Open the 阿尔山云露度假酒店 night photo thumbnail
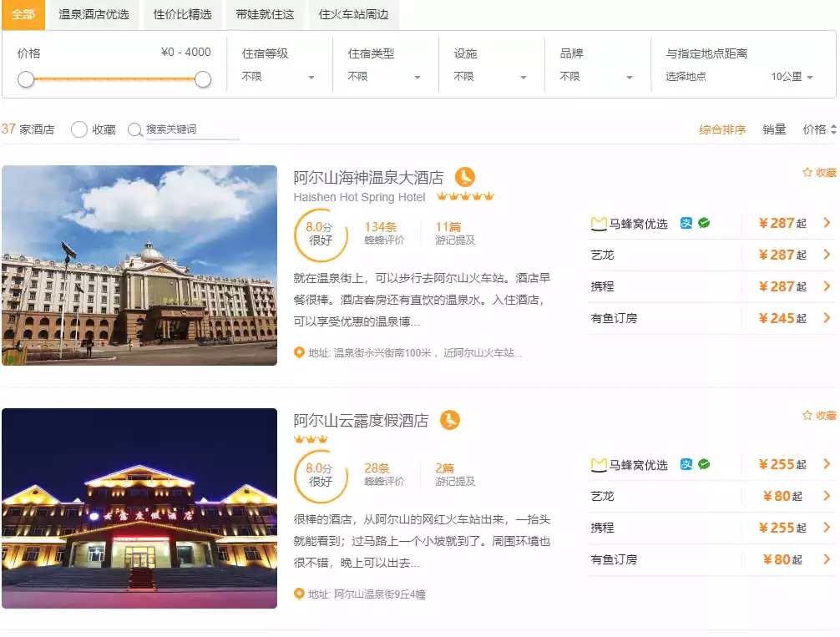This screenshot has width=840, height=637. [x=139, y=508]
